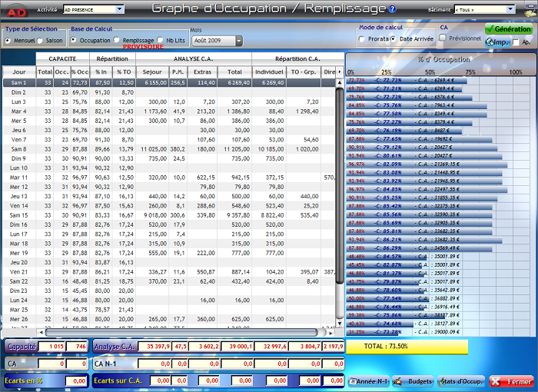The width and height of the screenshot is (538, 392).
Task: Click the Sejour column header
Action: coord(151,71)
